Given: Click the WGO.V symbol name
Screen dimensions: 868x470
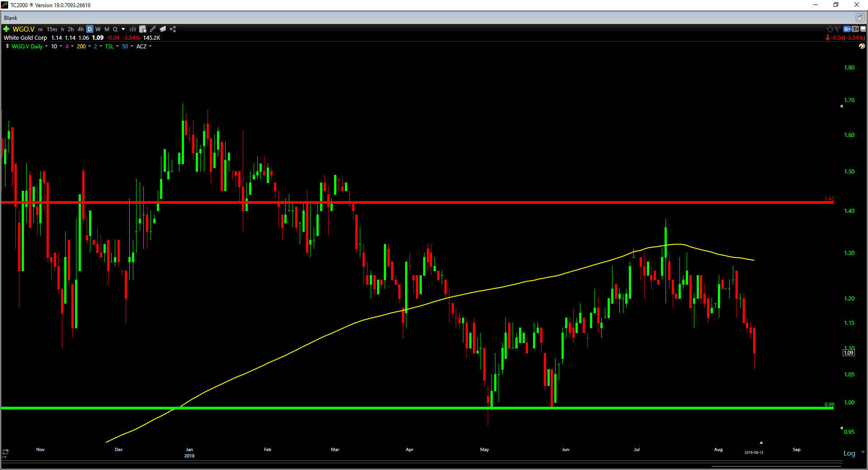Looking at the screenshot, I should pyautogui.click(x=24, y=29).
